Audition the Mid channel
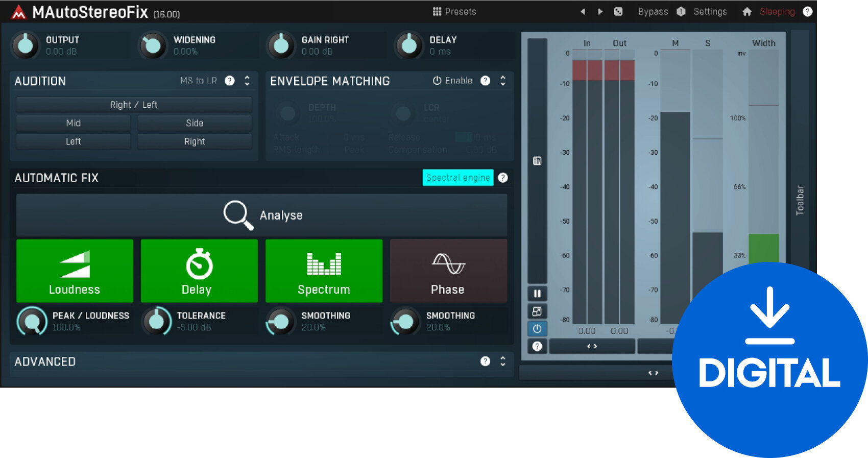 coord(74,123)
